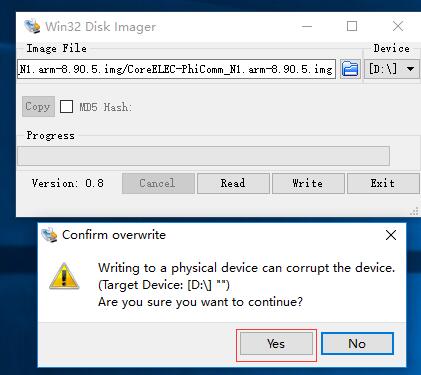Decline overwrite with the No button

[x=357, y=344]
